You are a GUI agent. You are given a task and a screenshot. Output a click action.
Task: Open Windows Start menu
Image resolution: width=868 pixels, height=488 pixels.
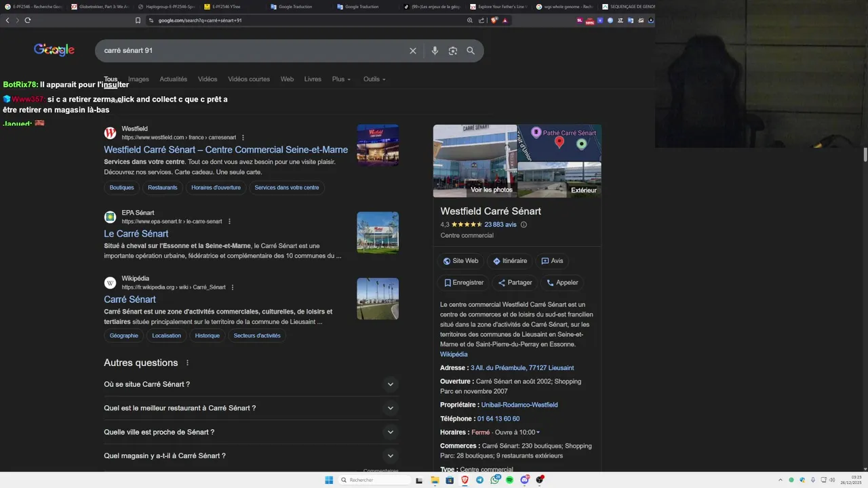(329, 480)
